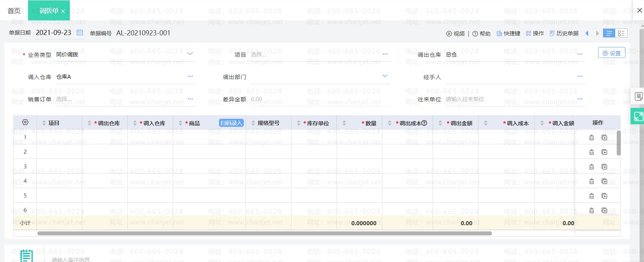The width and height of the screenshot is (644, 262).
Task: Delete row 3 in the table
Action: [x=592, y=167]
